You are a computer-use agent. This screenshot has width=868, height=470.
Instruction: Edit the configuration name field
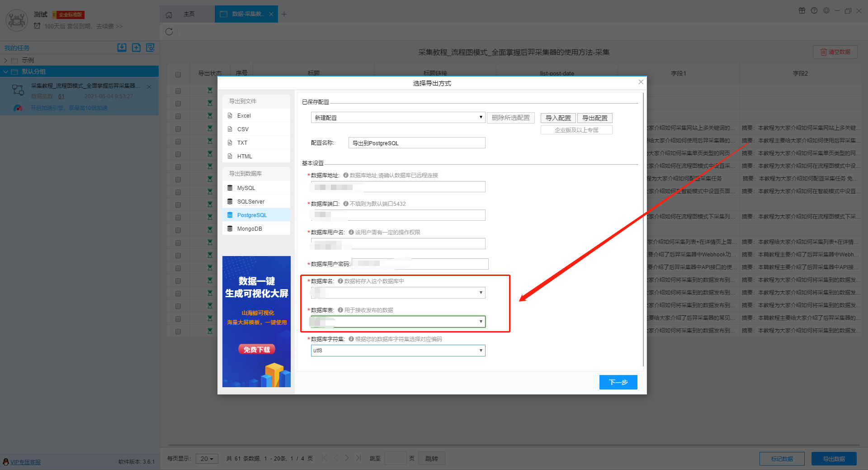point(417,143)
